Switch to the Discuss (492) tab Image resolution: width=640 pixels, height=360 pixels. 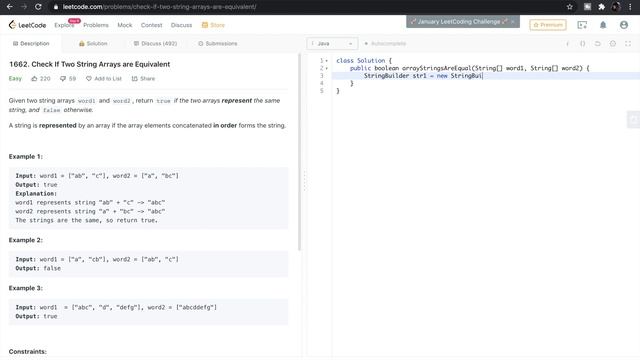pyautogui.click(x=155, y=43)
